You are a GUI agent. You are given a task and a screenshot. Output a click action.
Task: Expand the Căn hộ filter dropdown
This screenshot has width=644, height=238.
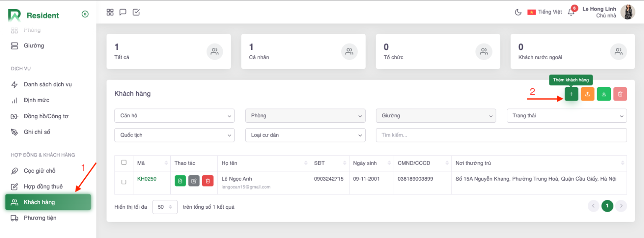(174, 116)
